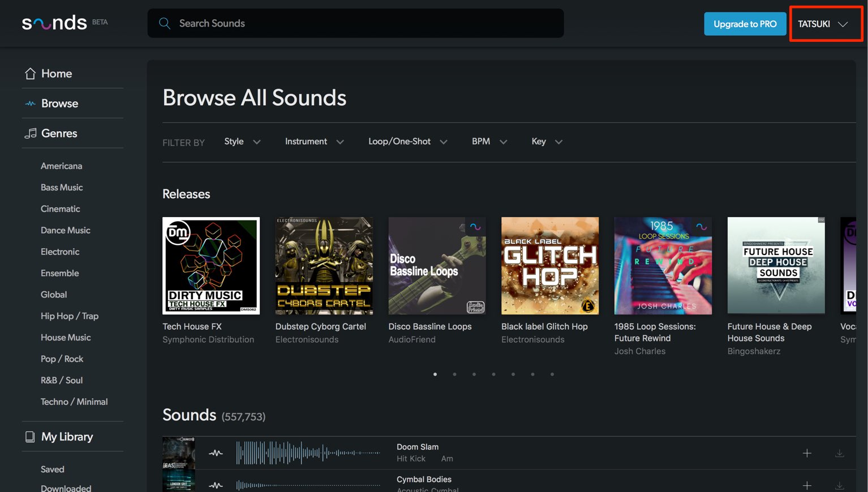Expand the Style filter
This screenshot has width=868, height=492.
coord(242,141)
